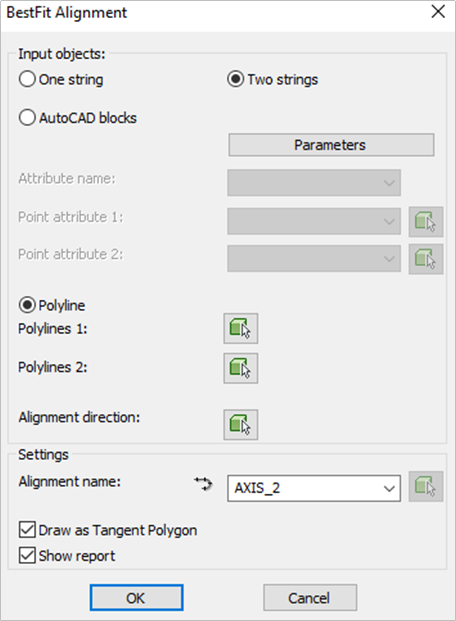The width and height of the screenshot is (456, 621).
Task: Expand the Attribute name dropdown
Action: pos(314,183)
